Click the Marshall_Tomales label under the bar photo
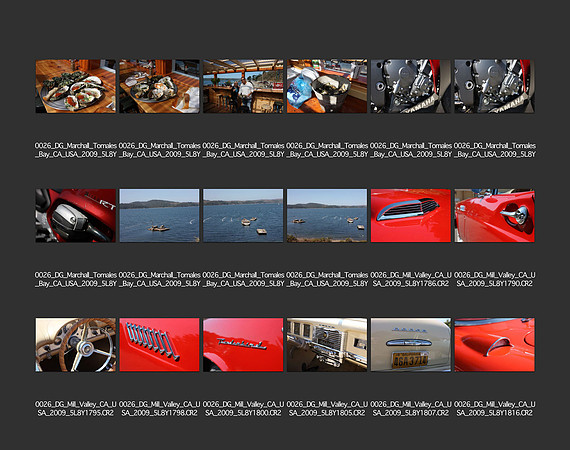Viewport: 570px width, 450px height. pyautogui.click(x=243, y=150)
